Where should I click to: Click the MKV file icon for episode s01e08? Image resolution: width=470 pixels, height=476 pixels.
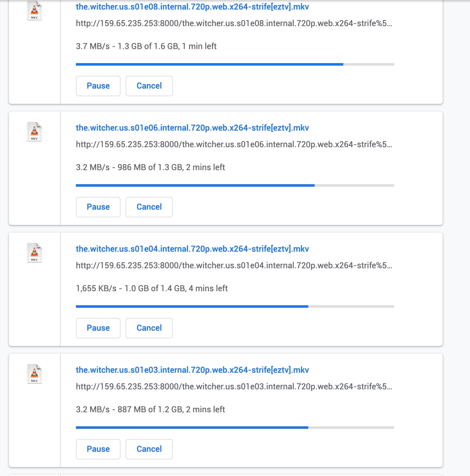point(34,11)
